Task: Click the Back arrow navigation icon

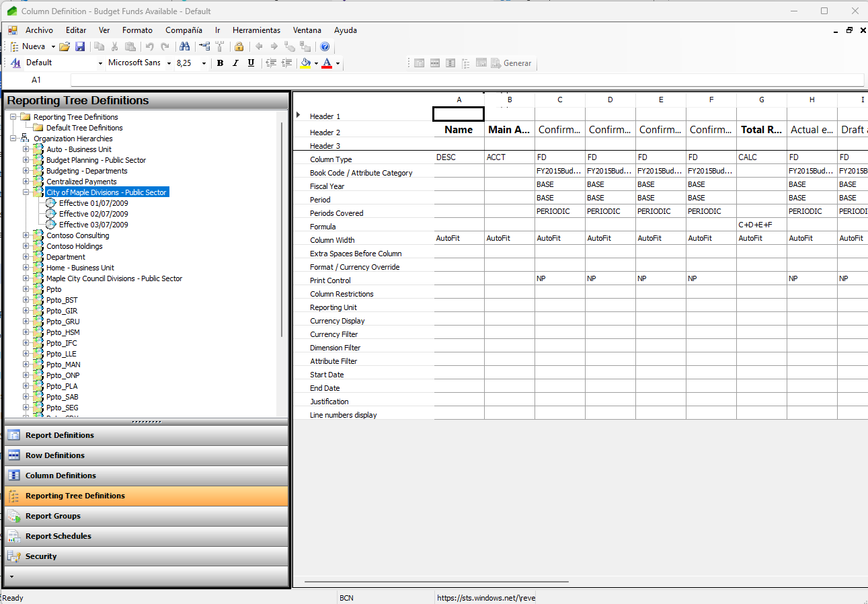Action: click(x=259, y=46)
